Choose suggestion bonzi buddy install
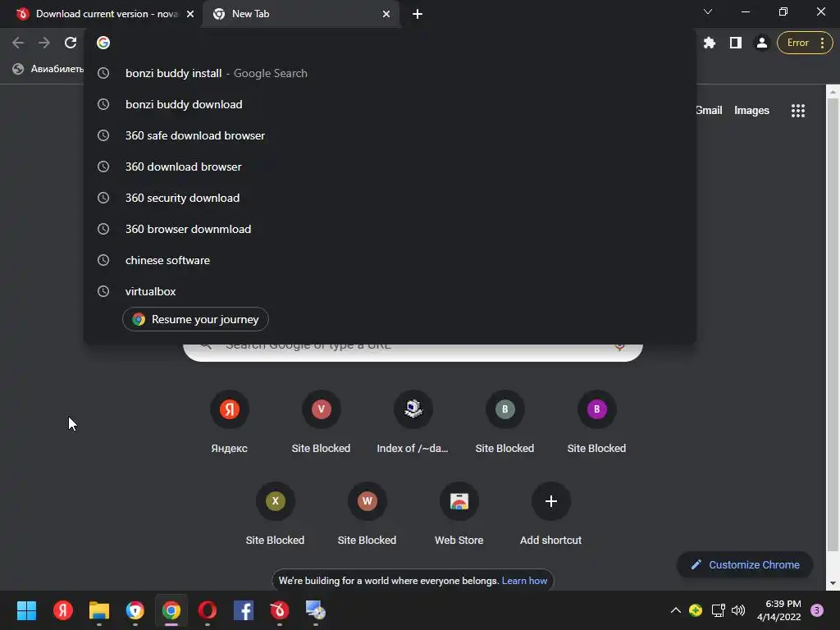Screen dimensions: 840x630 [390, 73]
